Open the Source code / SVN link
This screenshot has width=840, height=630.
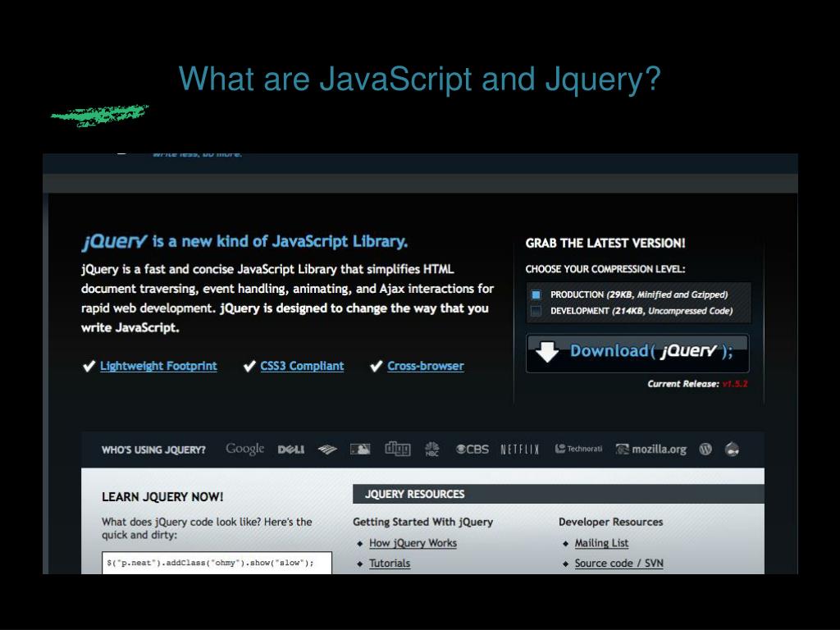pyautogui.click(x=619, y=564)
